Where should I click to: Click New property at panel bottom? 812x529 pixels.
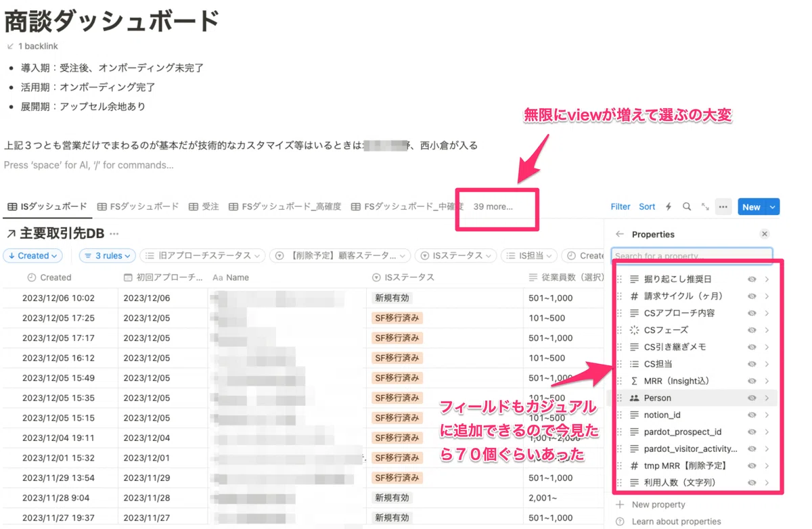[658, 505]
